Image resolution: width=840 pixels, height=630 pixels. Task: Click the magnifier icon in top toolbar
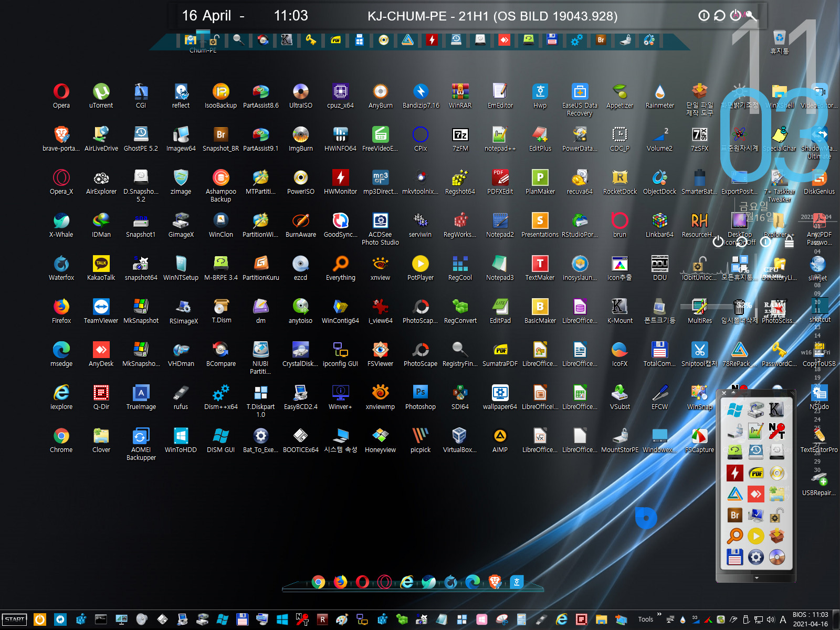[238, 39]
